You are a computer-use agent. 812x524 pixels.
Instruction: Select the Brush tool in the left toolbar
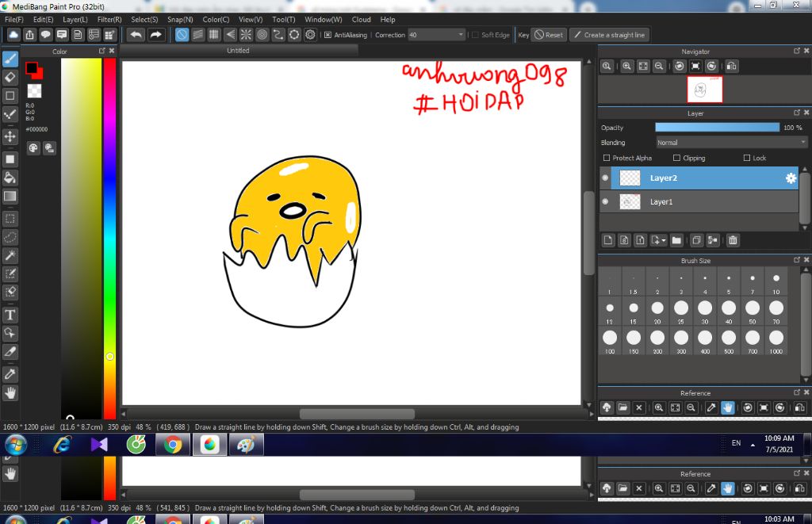point(10,59)
